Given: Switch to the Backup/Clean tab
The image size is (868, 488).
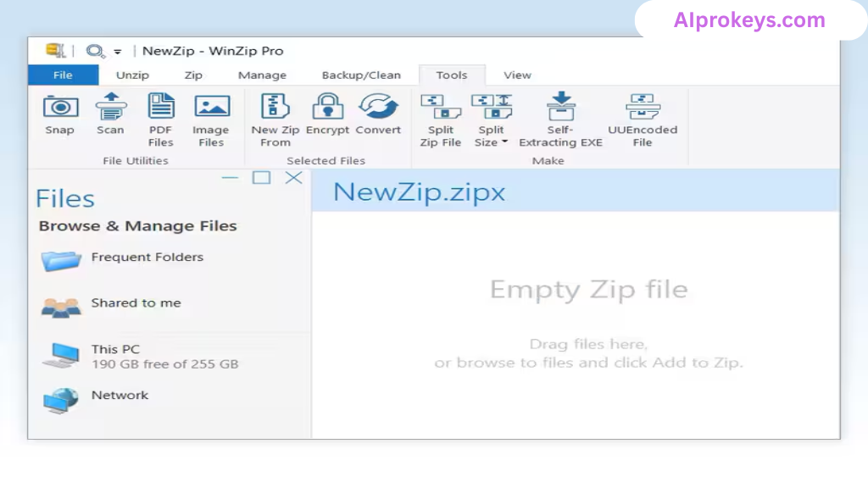Looking at the screenshot, I should pos(361,75).
